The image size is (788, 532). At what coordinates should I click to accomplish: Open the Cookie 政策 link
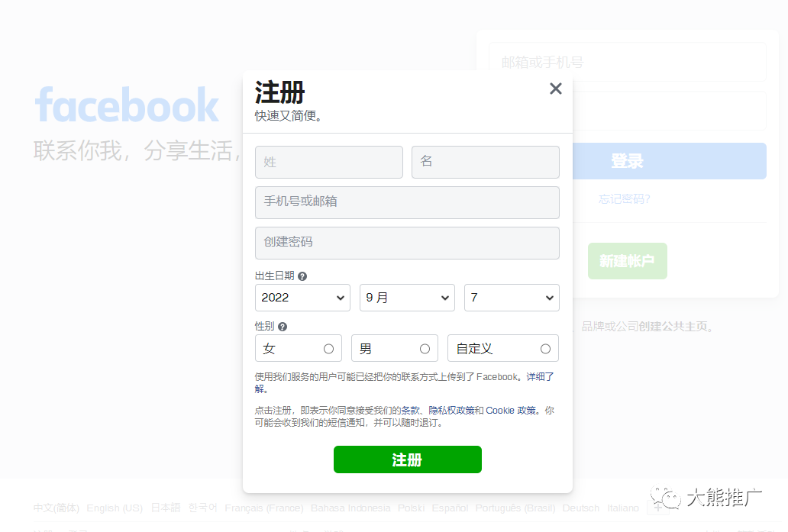[x=511, y=411]
